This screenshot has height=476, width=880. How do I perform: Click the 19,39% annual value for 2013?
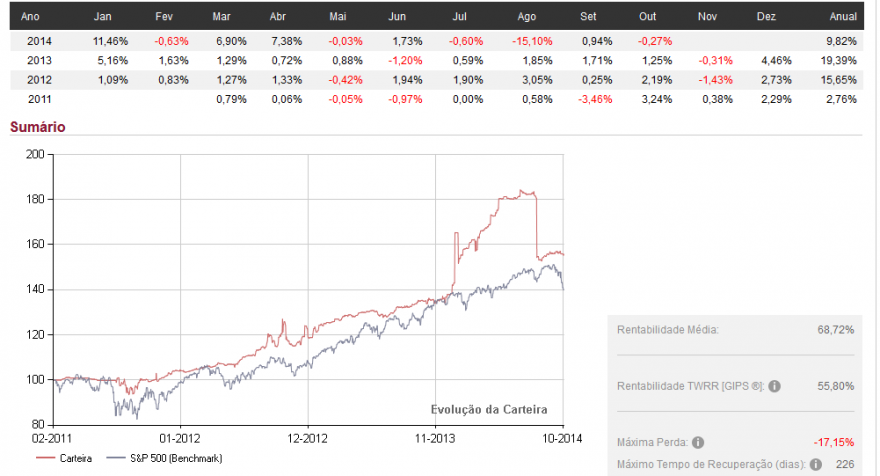[x=838, y=61]
